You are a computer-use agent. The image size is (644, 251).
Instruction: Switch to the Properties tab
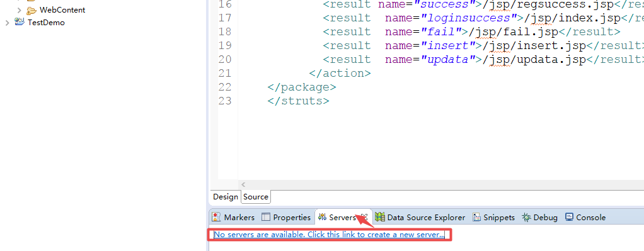click(x=286, y=218)
